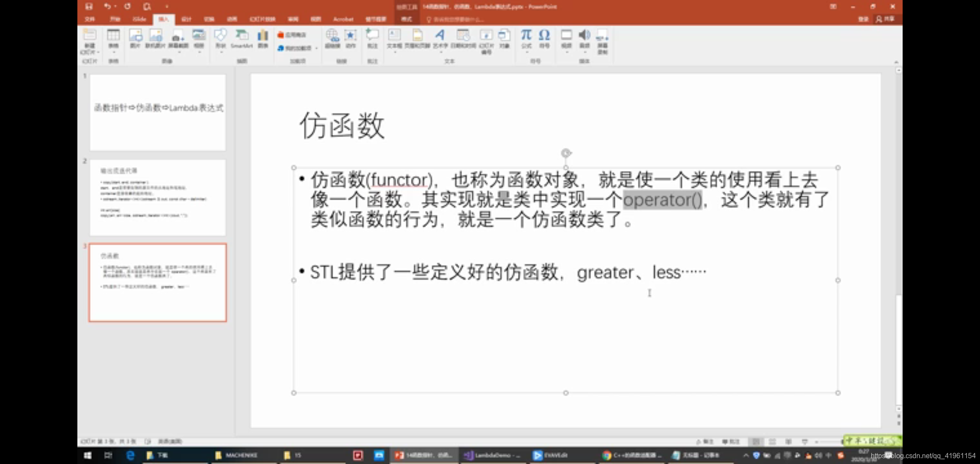The width and height of the screenshot is (980, 464).
Task: Select slide 1 thumbnail with Lambda title
Action: click(x=158, y=112)
